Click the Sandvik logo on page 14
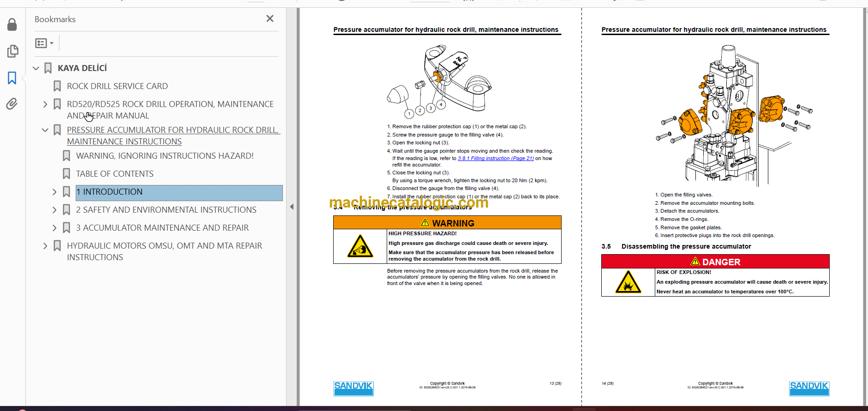Viewport: 868px width, 411px height. coord(809,388)
